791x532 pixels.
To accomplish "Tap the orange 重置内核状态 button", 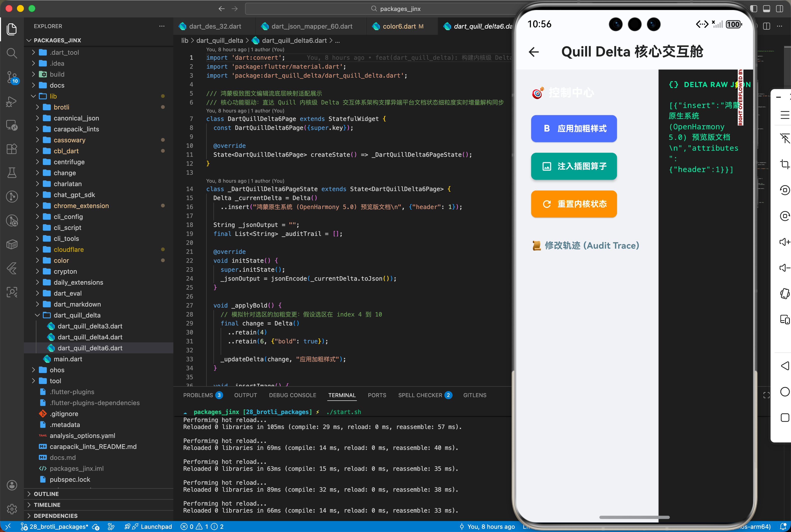I will coord(574,204).
